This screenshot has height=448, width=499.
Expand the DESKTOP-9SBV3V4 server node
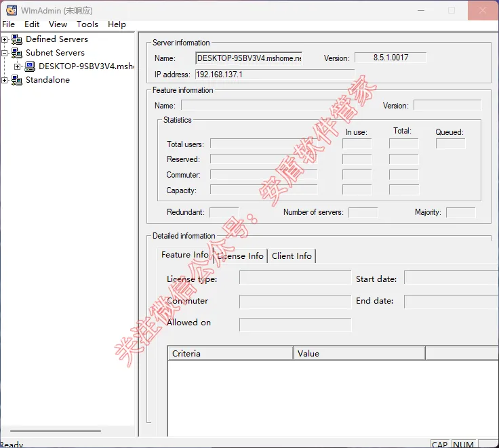click(x=17, y=66)
